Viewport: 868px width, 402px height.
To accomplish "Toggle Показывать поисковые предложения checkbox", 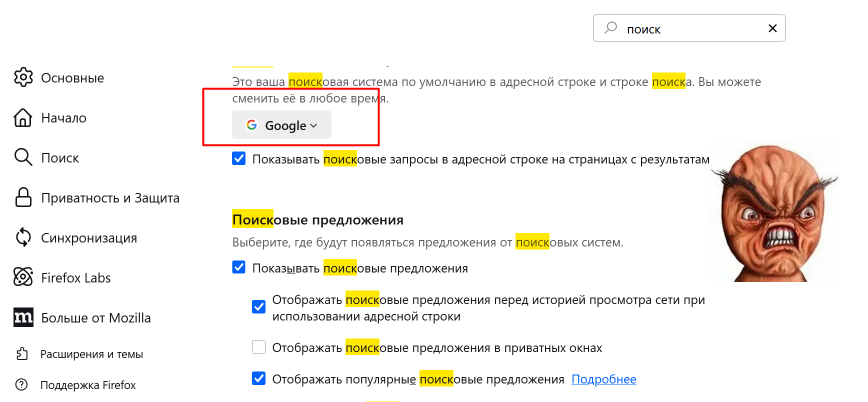I will [x=239, y=267].
